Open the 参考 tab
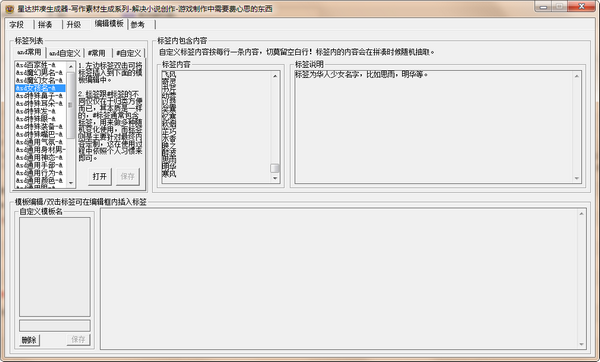Viewport: 600px width, 362px height. coord(138,24)
